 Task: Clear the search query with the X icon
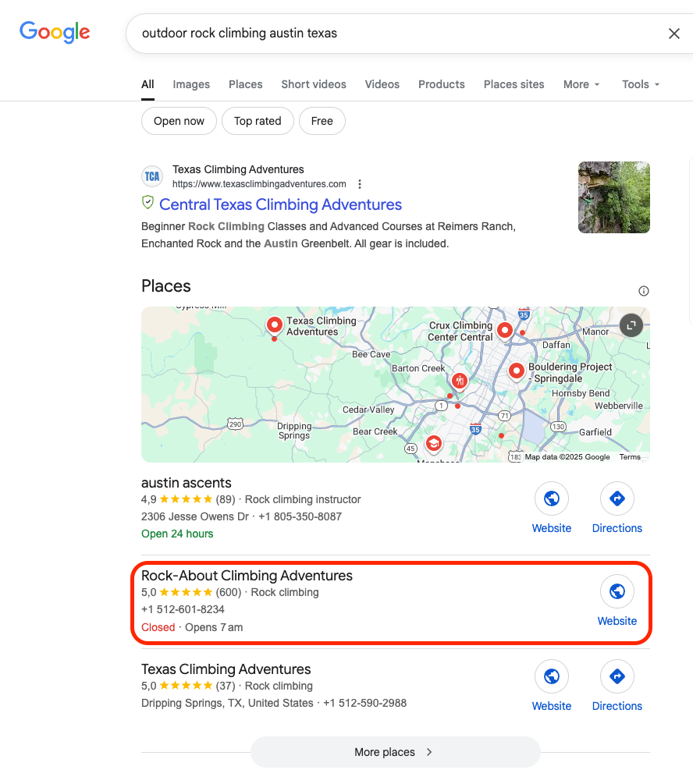pos(674,33)
